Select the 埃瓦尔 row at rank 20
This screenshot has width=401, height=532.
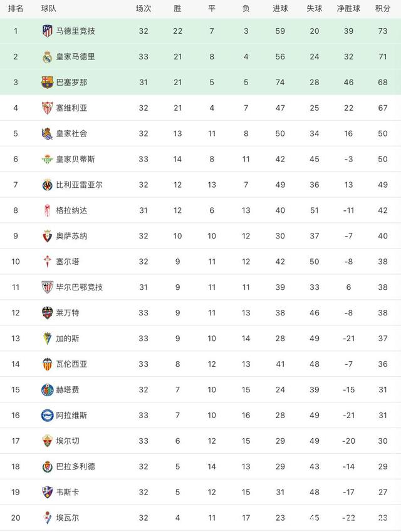click(x=200, y=518)
